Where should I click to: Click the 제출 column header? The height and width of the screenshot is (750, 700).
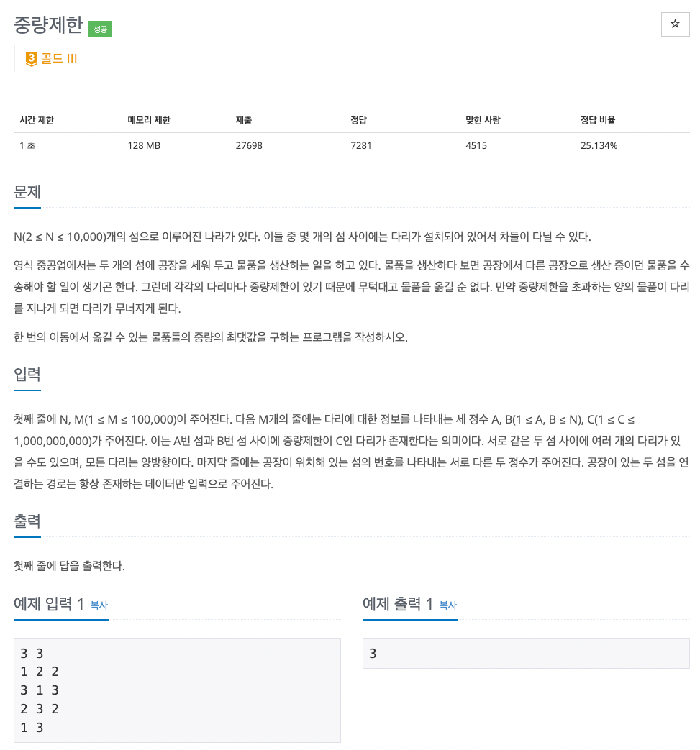click(243, 120)
